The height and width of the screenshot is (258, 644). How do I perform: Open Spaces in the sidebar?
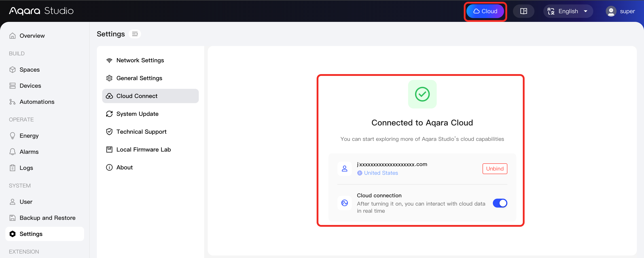tap(44, 70)
